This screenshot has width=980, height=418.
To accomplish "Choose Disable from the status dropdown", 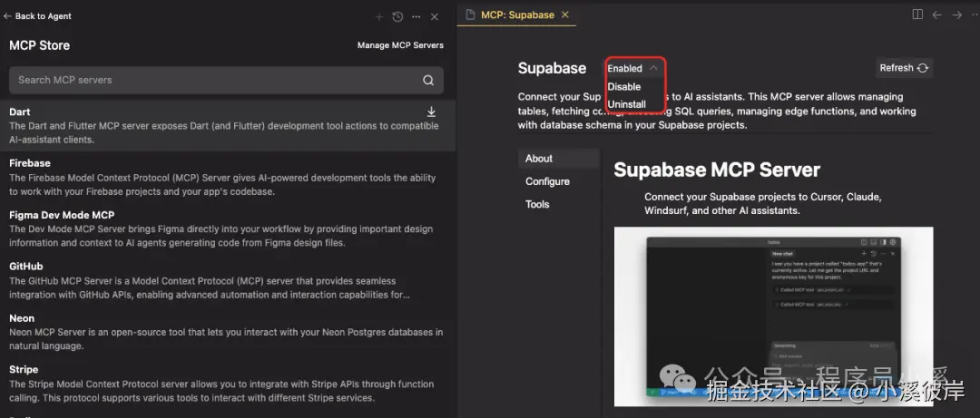I will 624,86.
